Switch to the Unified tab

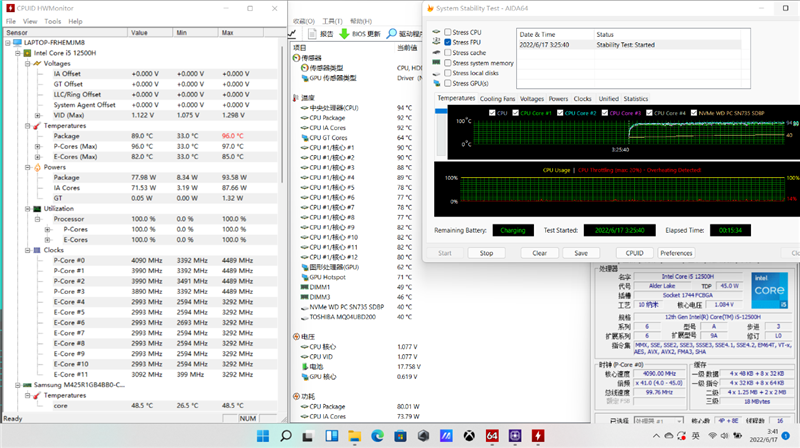tap(608, 99)
